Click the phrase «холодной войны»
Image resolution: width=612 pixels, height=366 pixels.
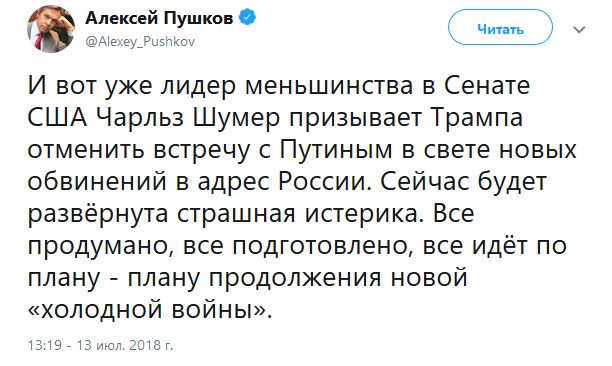[149, 310]
